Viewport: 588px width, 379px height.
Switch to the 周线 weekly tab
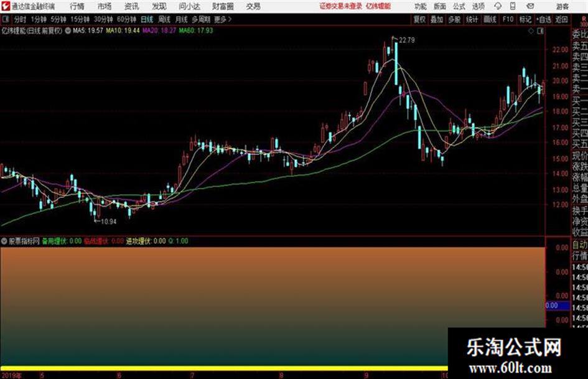164,19
